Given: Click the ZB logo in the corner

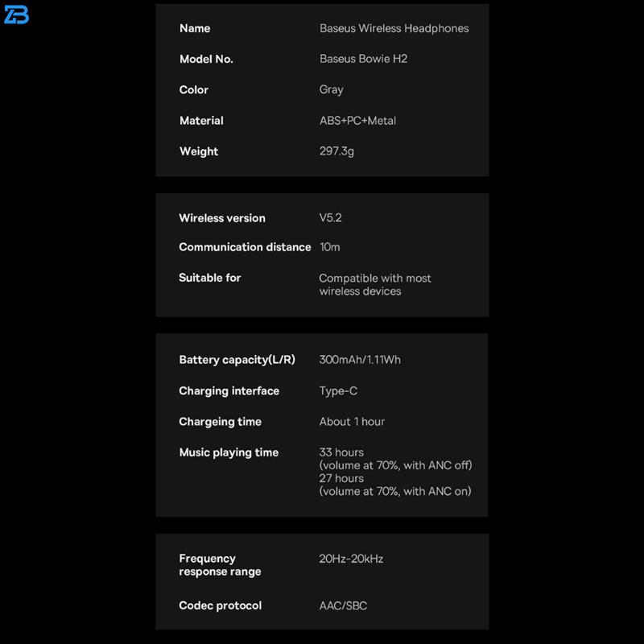Looking at the screenshot, I should tap(16, 14).
